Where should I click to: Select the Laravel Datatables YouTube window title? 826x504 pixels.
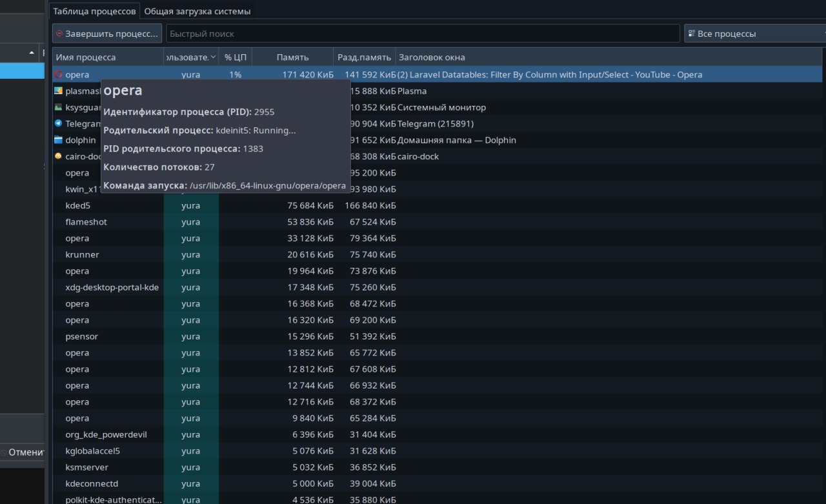[x=550, y=75]
